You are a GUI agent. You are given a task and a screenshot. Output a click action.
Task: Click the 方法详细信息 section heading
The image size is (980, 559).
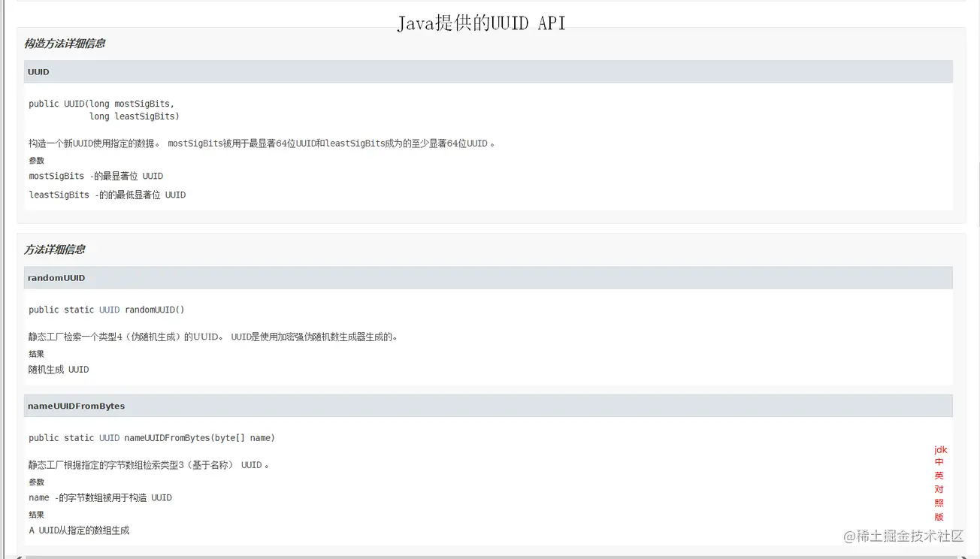click(x=56, y=249)
